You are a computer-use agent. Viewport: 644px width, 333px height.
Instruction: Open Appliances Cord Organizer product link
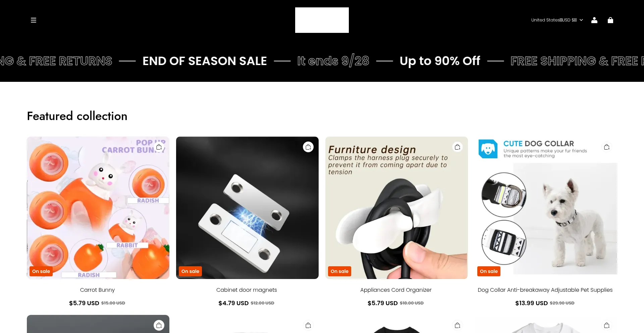(x=396, y=290)
